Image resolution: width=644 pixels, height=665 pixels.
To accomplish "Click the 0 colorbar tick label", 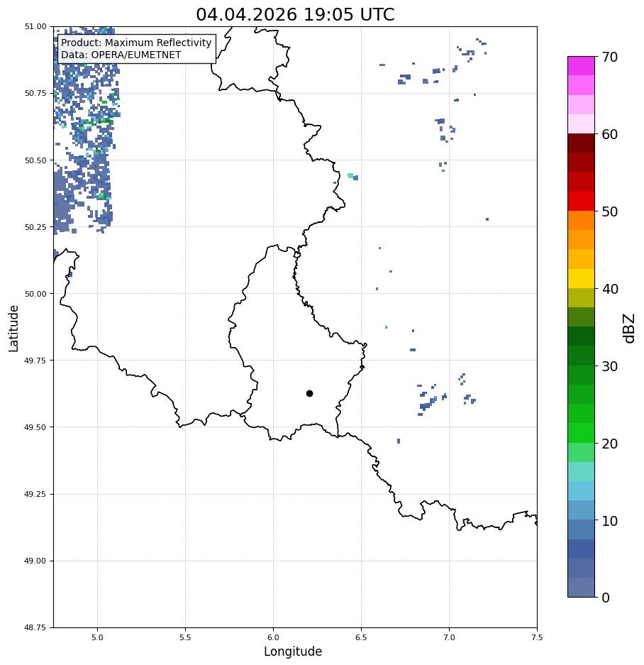I will pos(606,598).
